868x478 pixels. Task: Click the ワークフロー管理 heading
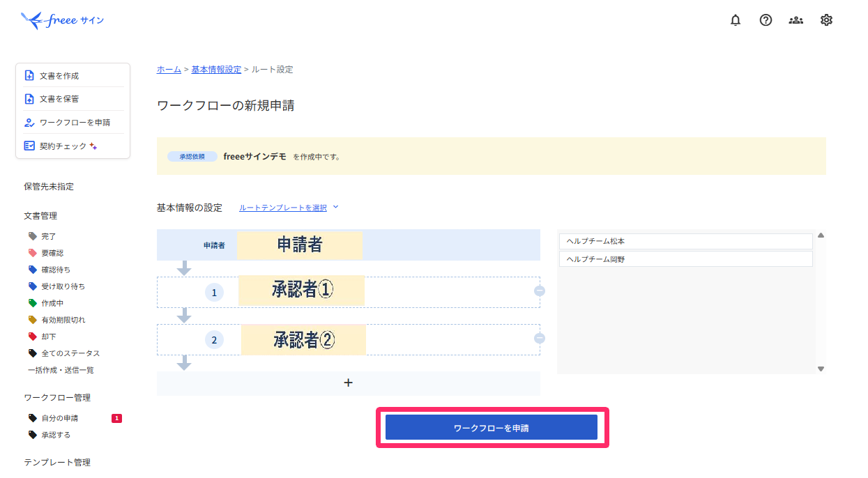pos(57,398)
